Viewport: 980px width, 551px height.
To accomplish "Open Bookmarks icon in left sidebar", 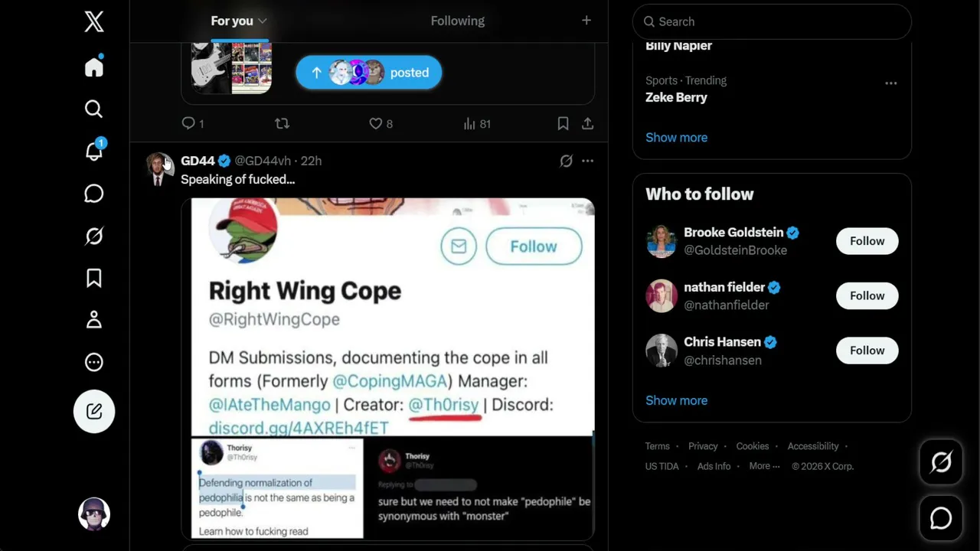I will pos(94,278).
